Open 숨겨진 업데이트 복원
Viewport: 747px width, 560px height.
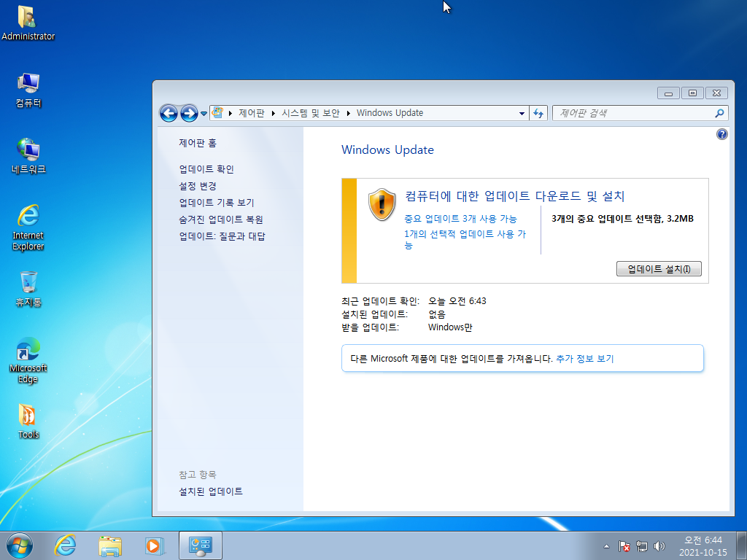click(221, 219)
